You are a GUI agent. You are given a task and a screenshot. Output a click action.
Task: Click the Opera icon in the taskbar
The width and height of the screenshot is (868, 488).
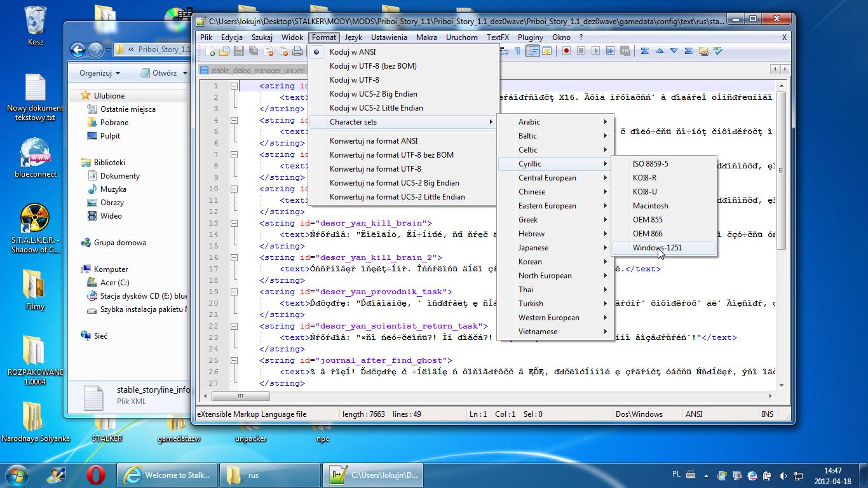96,475
